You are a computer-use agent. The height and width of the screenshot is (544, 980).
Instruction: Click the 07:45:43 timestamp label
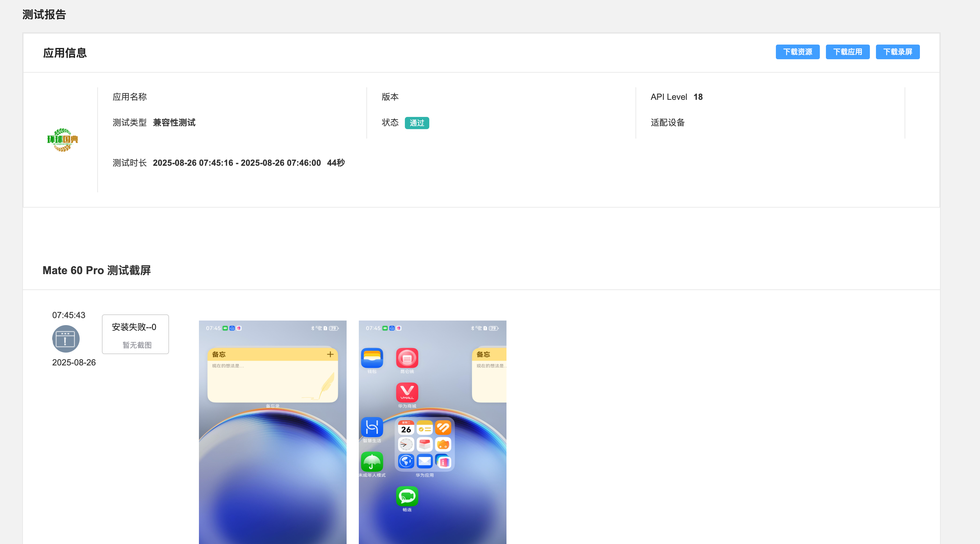[69, 315]
